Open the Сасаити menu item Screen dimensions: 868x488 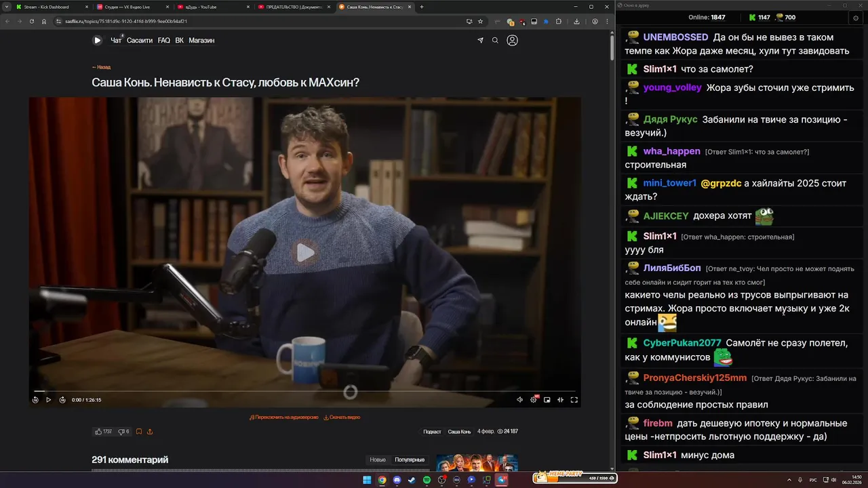point(140,41)
